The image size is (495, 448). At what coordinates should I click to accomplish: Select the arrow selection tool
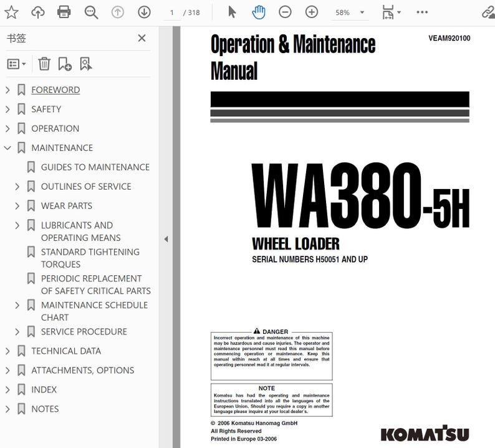pyautogui.click(x=232, y=12)
